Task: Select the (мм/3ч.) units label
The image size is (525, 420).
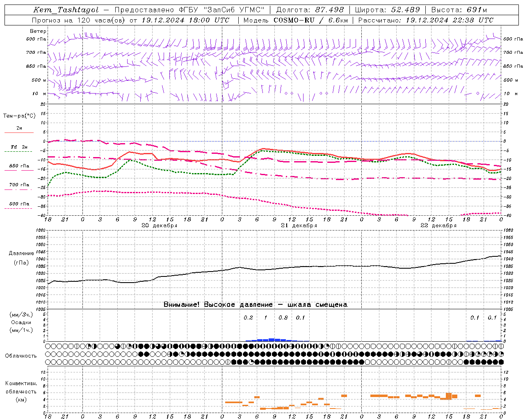Action: [21, 315]
